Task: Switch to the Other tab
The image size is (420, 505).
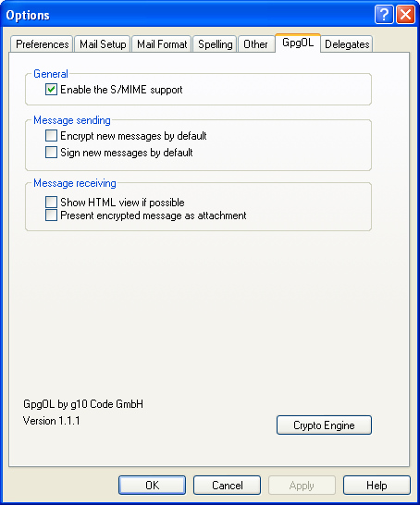Action: [x=255, y=43]
